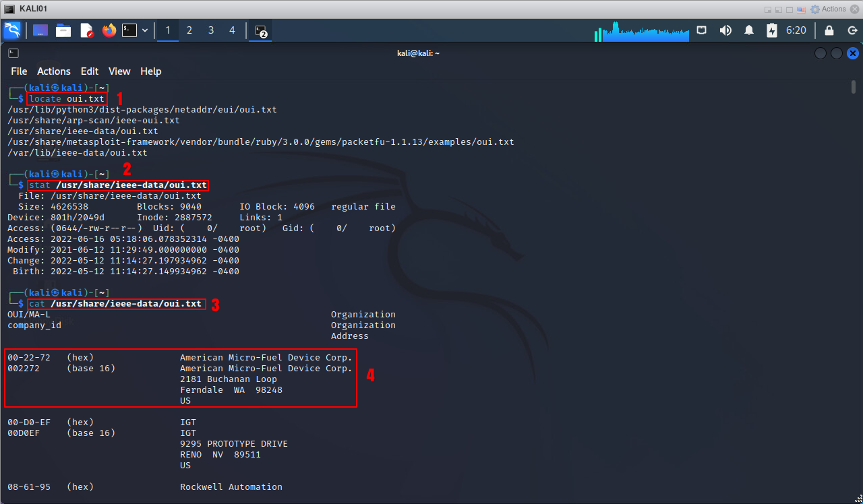Open the Kali dragon applications menu
863x504 pixels.
(x=12, y=30)
